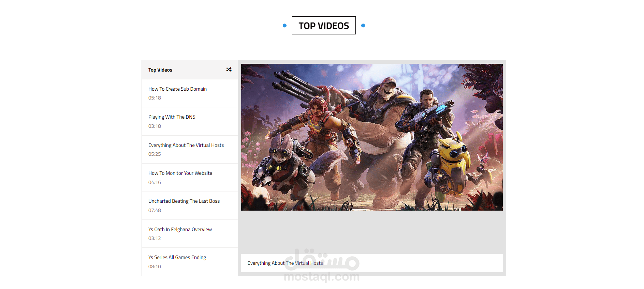Click the 04:16 duration text
The image size is (644, 289).
[x=155, y=182]
